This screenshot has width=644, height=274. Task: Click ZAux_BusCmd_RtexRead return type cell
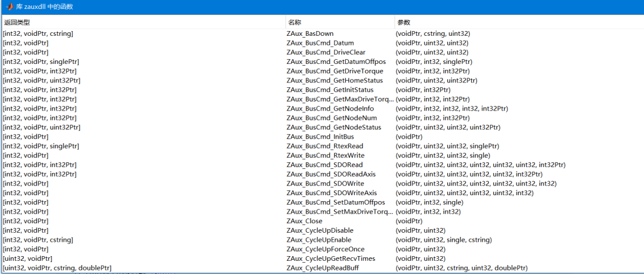coord(41,146)
